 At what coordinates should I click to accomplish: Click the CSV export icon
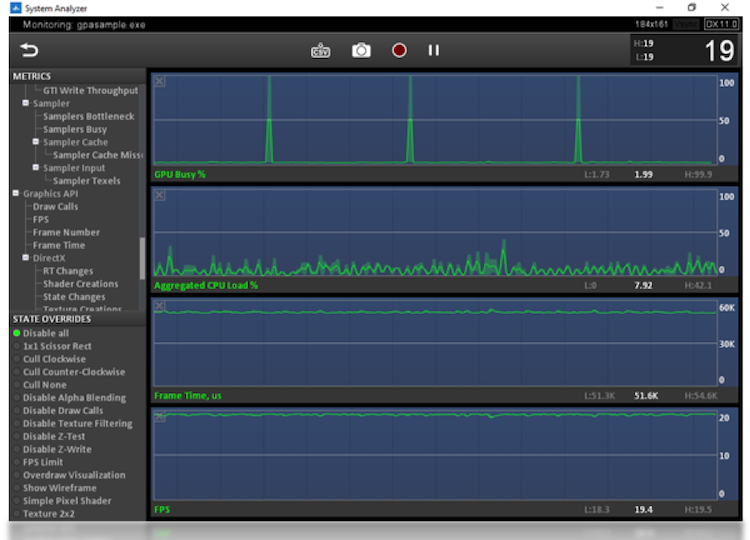[x=320, y=50]
